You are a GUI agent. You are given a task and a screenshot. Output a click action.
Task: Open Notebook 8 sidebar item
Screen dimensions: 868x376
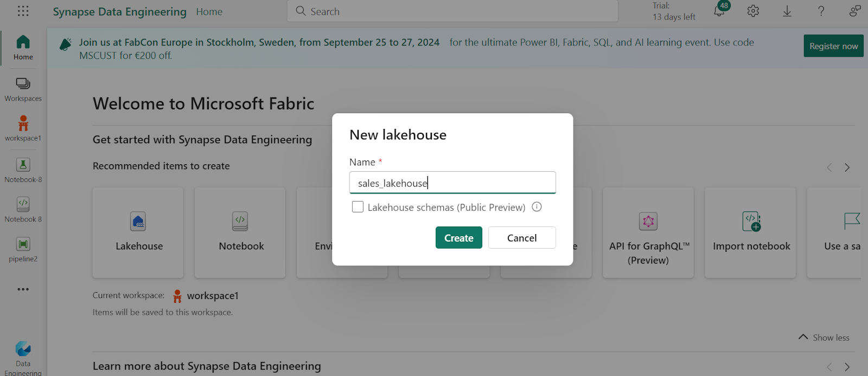pos(23,210)
